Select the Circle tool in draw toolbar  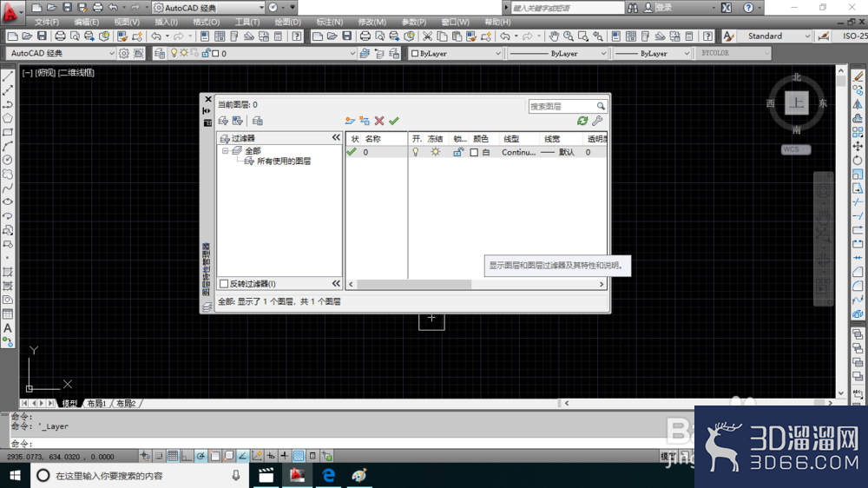8,160
